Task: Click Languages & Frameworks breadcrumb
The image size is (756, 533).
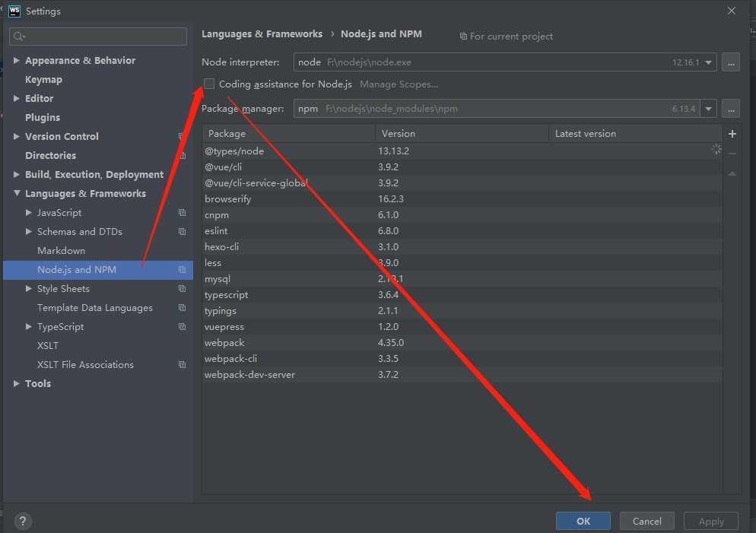Action: 262,34
